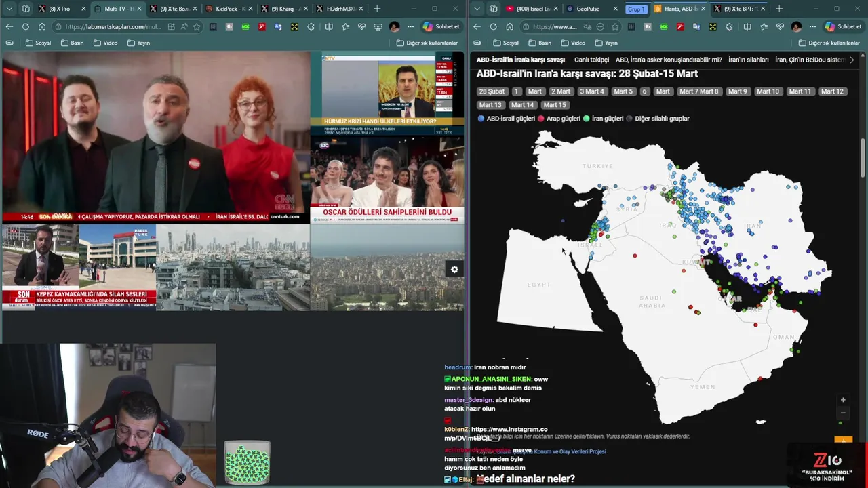Go back in the left browser window
Image resolution: width=868 pixels, height=488 pixels.
9,26
